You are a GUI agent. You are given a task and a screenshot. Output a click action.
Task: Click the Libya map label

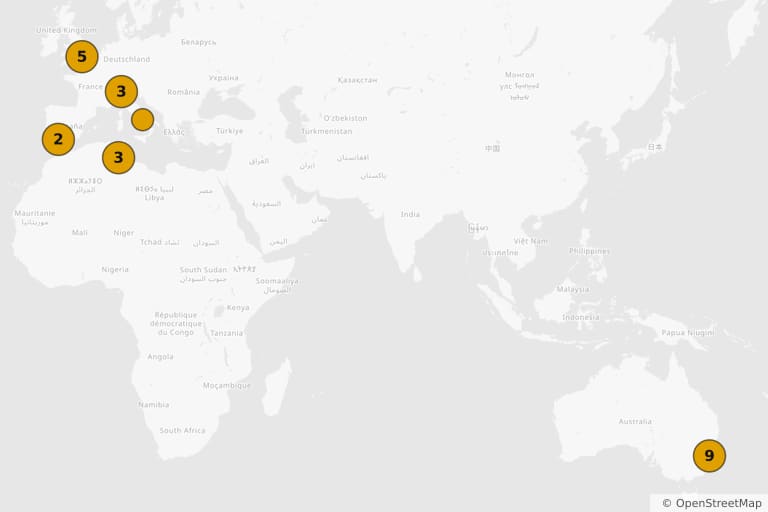[x=154, y=197]
